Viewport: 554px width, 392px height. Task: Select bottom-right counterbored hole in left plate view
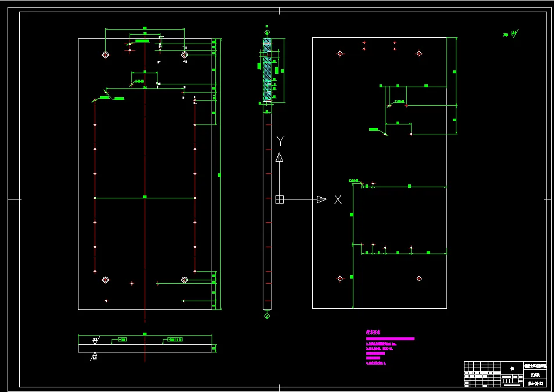[184, 280]
